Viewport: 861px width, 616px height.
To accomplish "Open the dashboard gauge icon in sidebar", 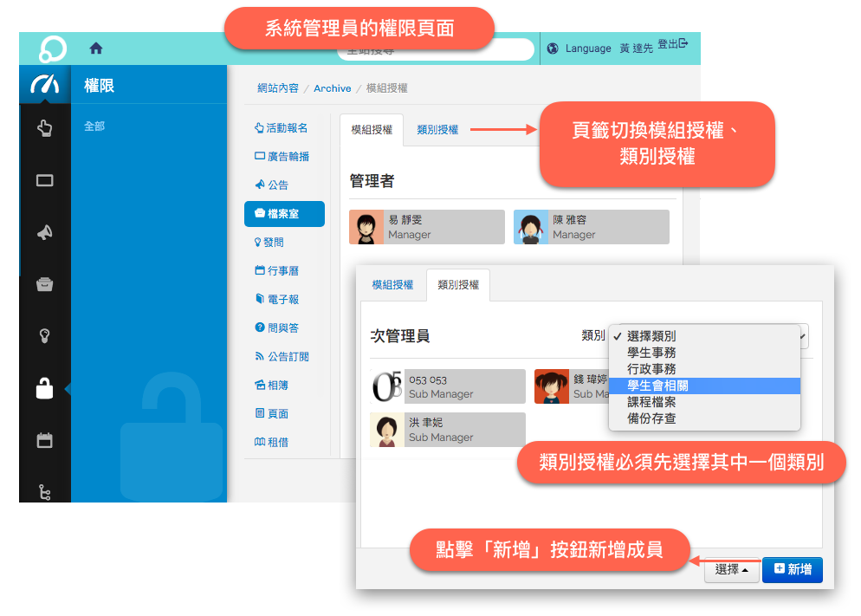I will tap(44, 85).
